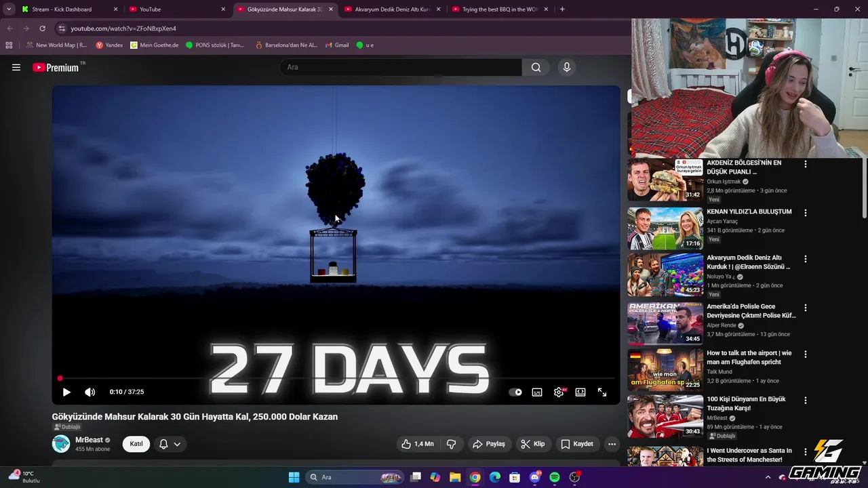Create a clip with Klip button
The width and height of the screenshot is (868, 488).
tap(532, 444)
